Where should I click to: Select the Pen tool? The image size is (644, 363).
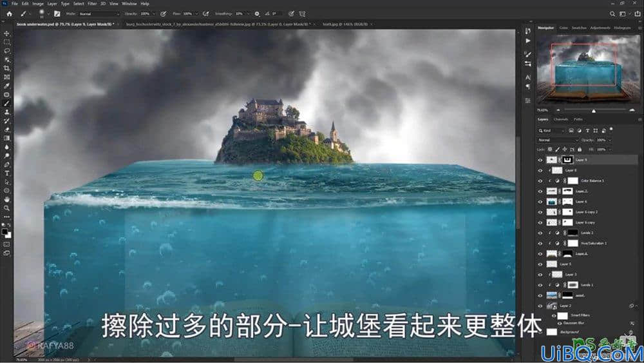click(6, 164)
